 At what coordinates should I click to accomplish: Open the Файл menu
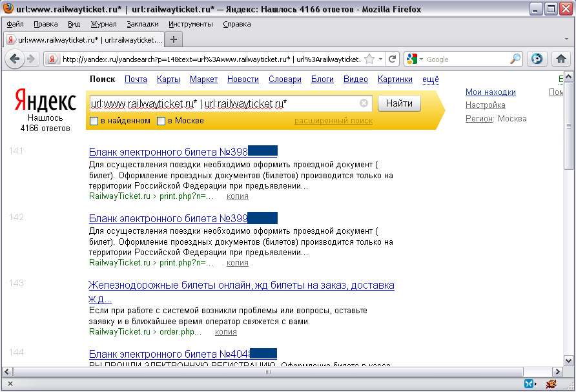(15, 25)
